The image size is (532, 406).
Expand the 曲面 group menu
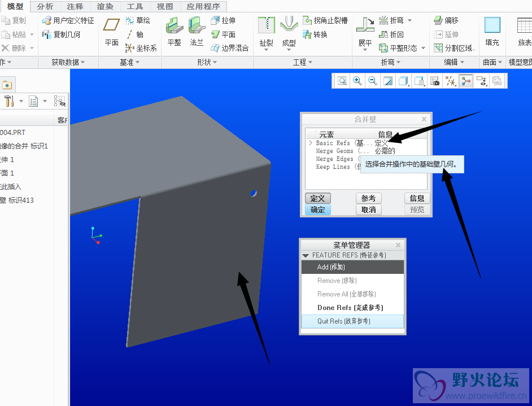(492, 63)
